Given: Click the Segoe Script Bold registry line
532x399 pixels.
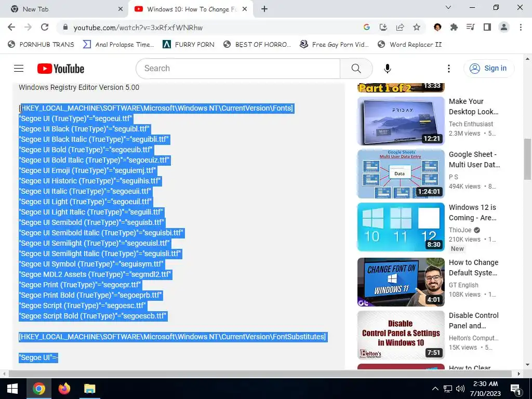Looking at the screenshot, I should (92, 316).
